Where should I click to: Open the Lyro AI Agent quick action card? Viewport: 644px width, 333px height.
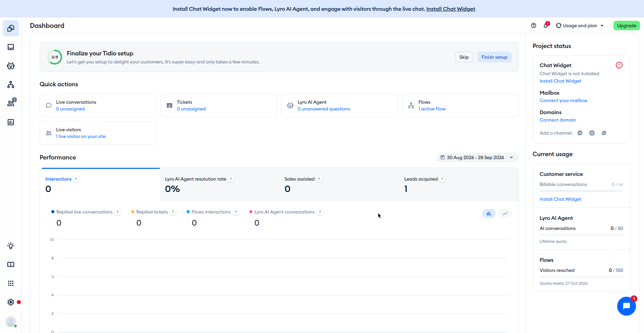[x=340, y=105]
